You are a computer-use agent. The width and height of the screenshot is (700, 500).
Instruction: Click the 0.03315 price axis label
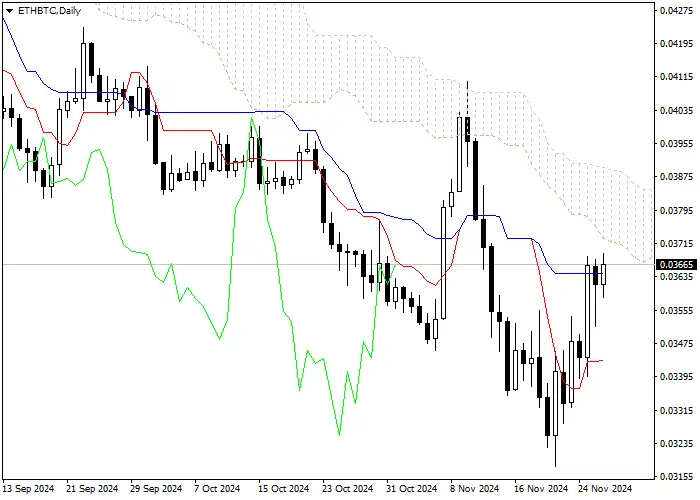click(677, 410)
